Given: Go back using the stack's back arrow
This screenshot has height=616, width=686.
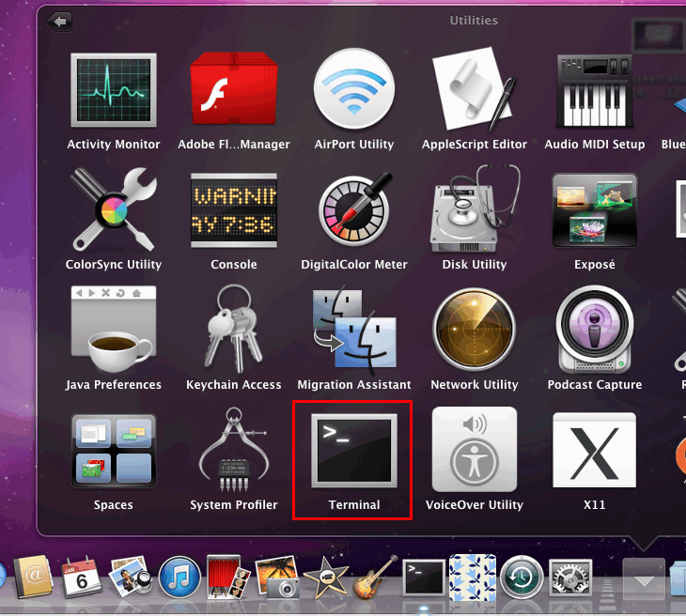Looking at the screenshot, I should tap(59, 21).
